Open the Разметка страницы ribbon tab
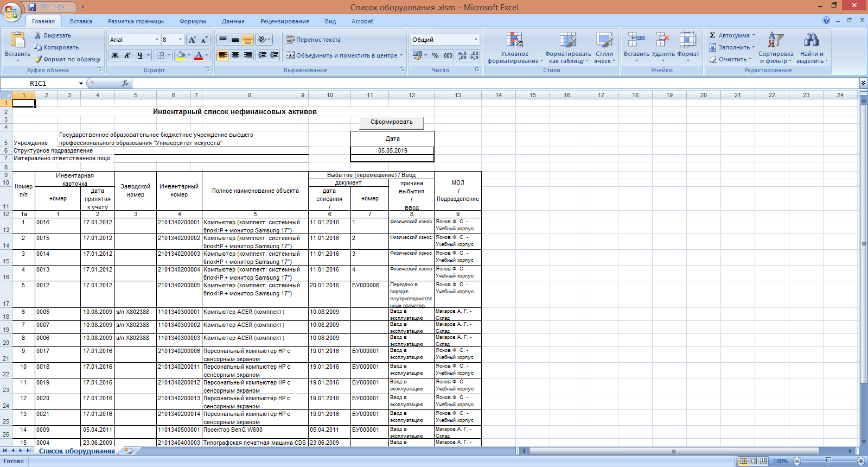The width and height of the screenshot is (868, 467). (136, 21)
